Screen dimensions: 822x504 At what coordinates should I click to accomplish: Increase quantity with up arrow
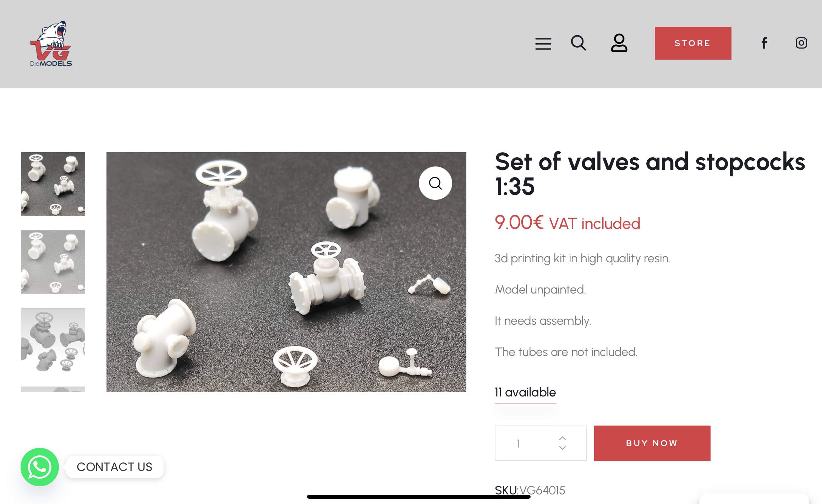562,438
